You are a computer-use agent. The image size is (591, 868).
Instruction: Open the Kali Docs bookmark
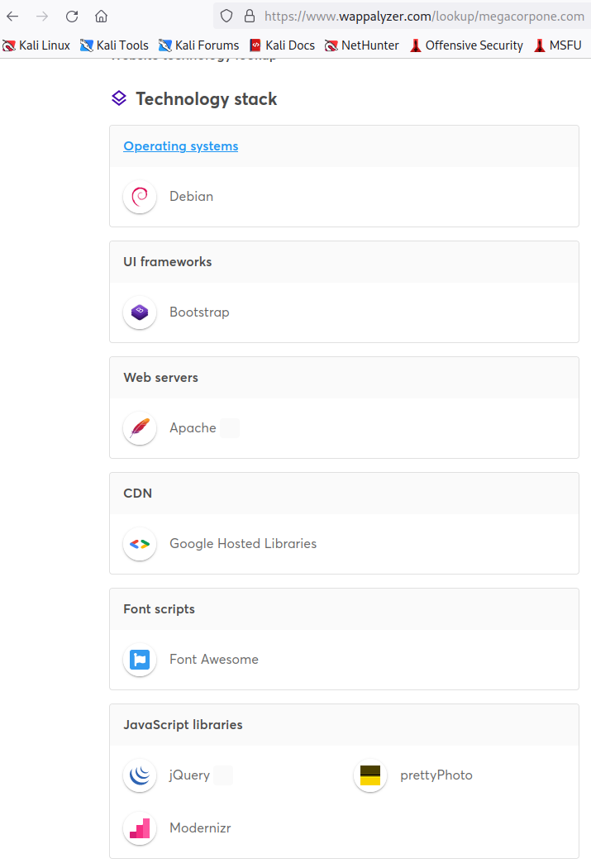[282, 45]
